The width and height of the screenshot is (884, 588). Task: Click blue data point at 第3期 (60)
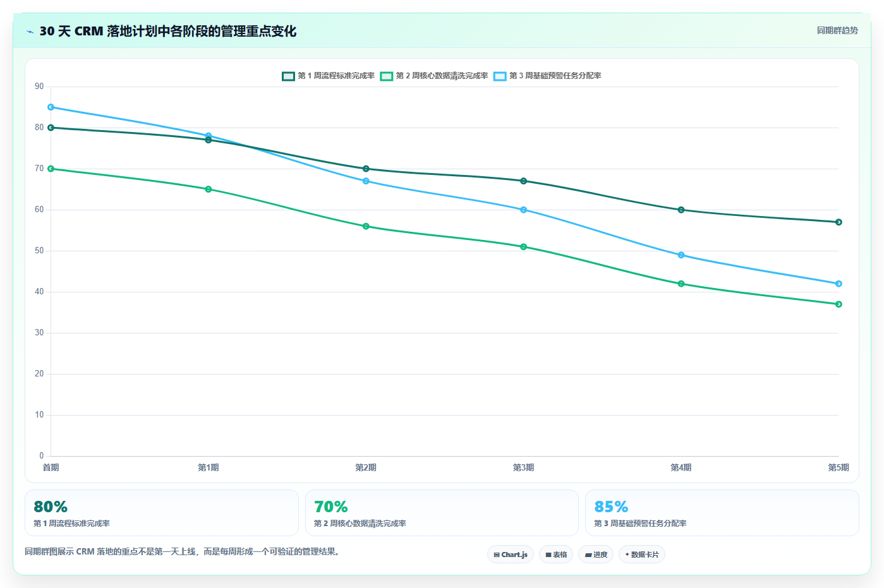pos(524,210)
